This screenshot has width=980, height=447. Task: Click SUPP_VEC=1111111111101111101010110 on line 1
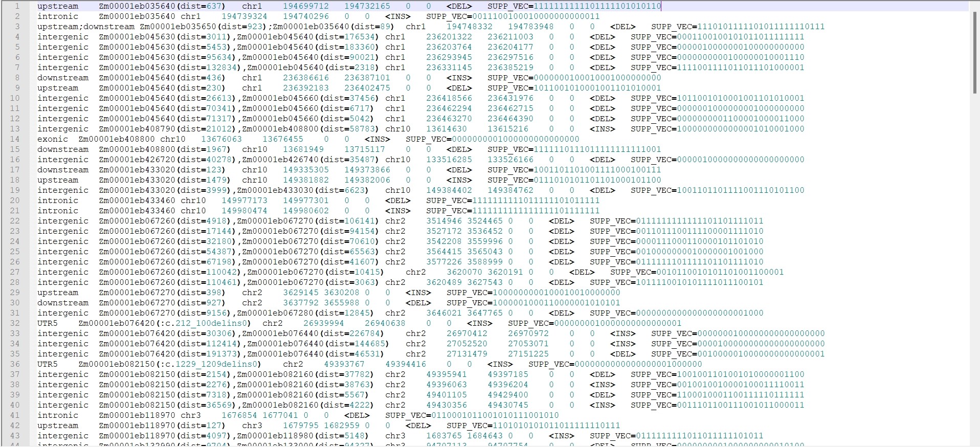pos(574,6)
